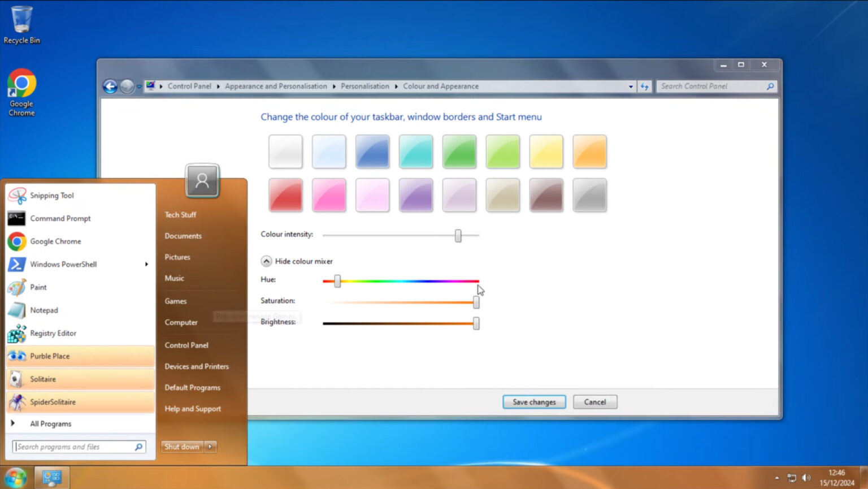Select the orange colour swatch
Screen dimensions: 868x489
pos(589,151)
